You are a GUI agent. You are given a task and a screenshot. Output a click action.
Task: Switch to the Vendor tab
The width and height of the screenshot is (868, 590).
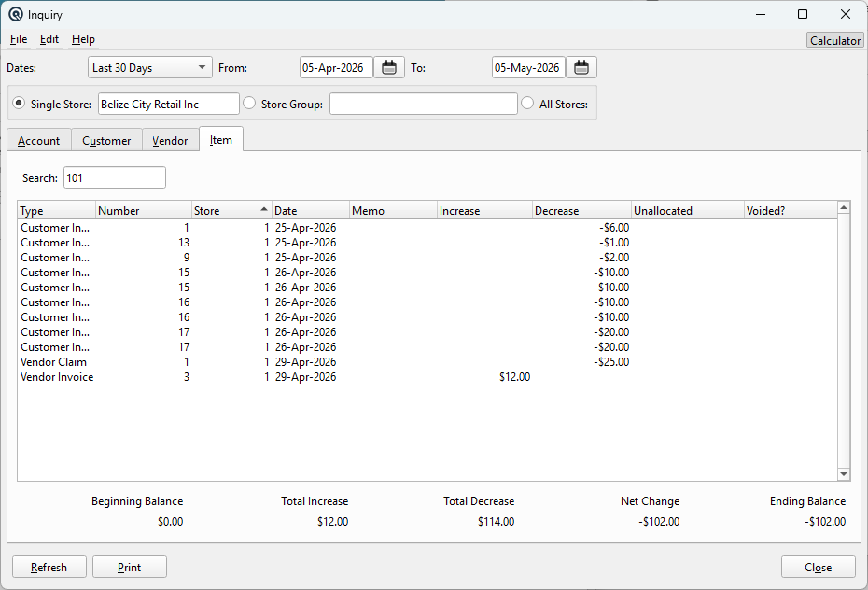click(170, 141)
